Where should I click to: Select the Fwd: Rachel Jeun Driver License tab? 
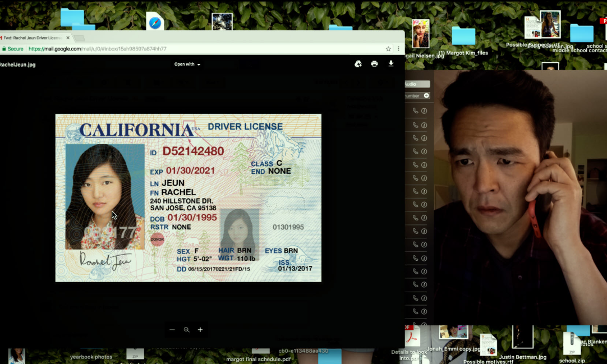click(x=33, y=38)
